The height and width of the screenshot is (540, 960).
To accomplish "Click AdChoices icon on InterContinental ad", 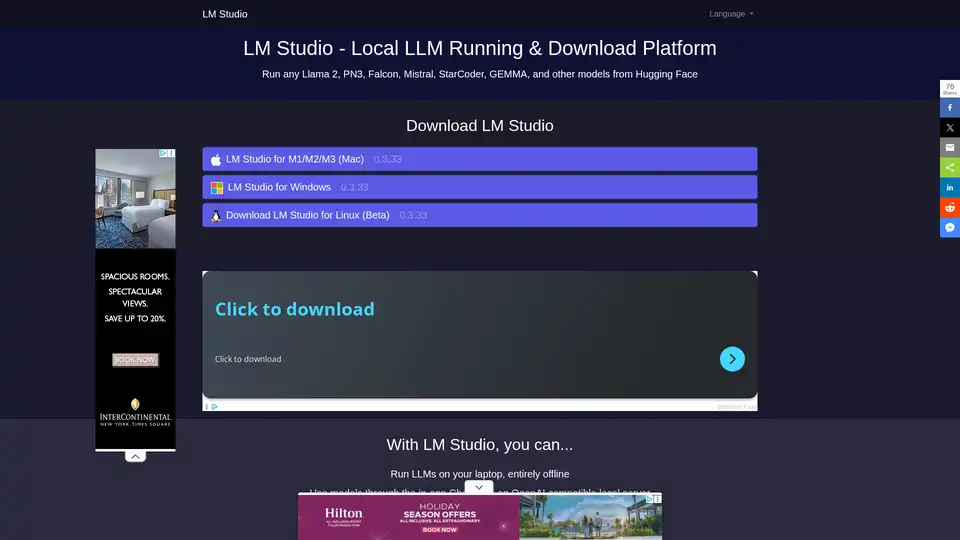I will point(163,153).
